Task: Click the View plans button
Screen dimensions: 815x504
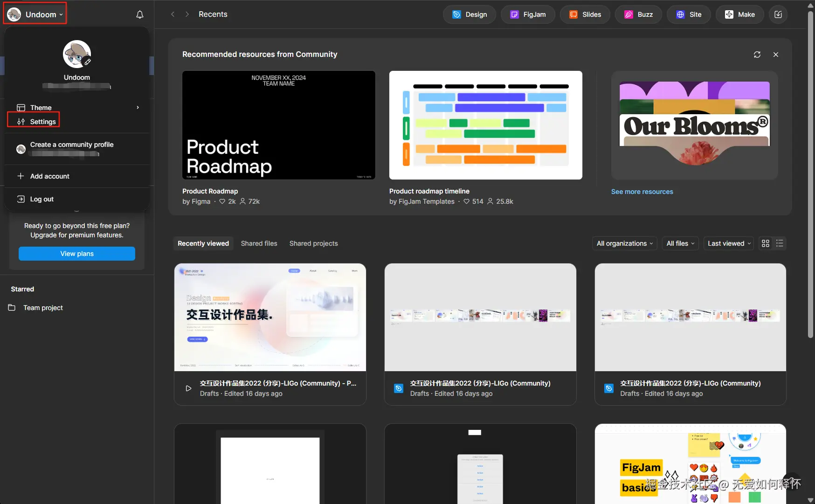Action: click(77, 254)
